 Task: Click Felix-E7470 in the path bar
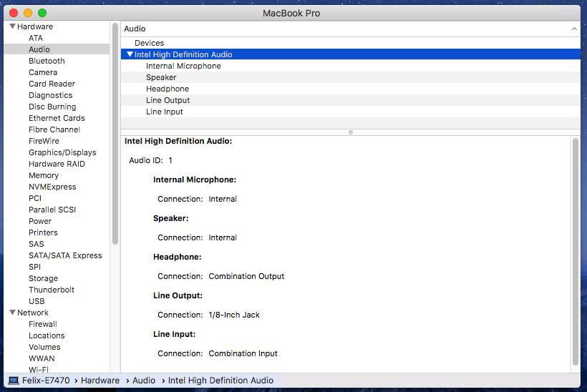[x=46, y=381]
